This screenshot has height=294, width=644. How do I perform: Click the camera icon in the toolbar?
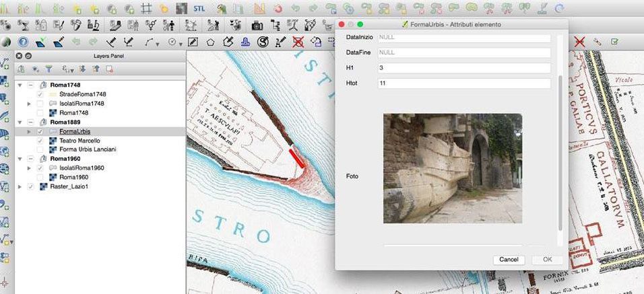click(x=257, y=26)
